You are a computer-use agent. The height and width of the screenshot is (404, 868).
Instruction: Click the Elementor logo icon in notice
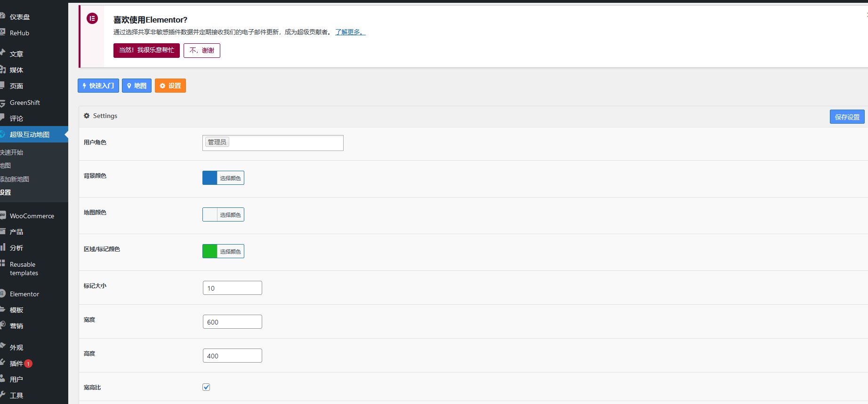[92, 19]
